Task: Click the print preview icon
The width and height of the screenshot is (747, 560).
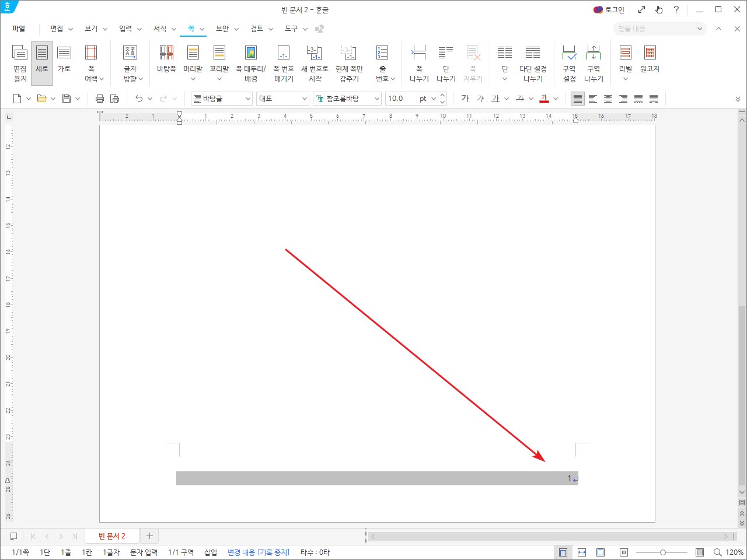Action: tap(115, 99)
